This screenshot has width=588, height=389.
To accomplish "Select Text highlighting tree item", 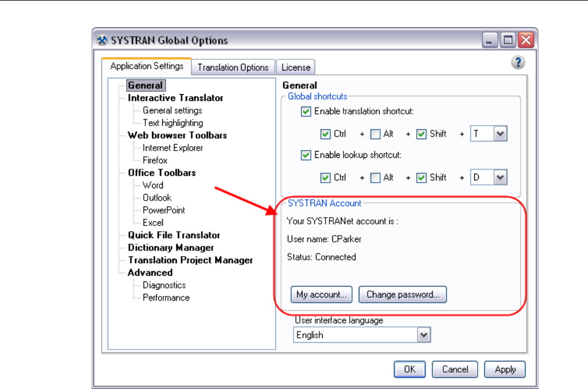I will [x=172, y=123].
